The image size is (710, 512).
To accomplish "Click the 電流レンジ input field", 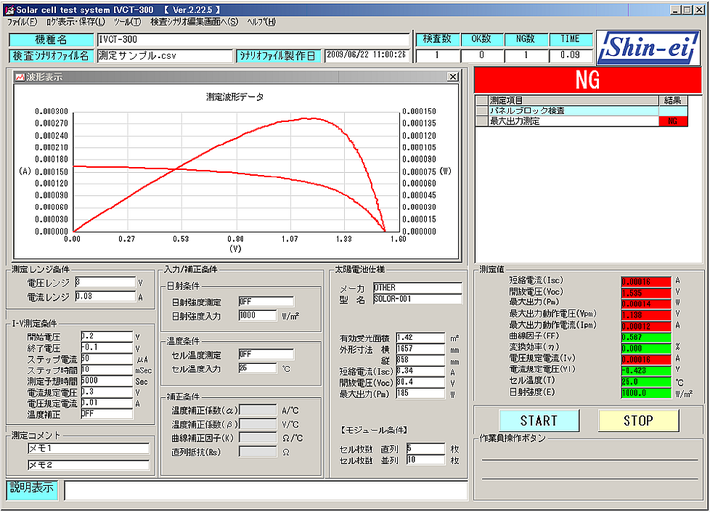I will (x=105, y=297).
